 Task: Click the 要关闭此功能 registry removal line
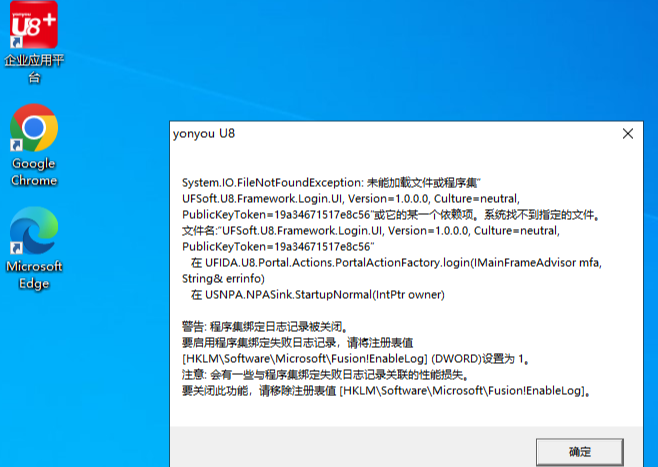pos(386,391)
